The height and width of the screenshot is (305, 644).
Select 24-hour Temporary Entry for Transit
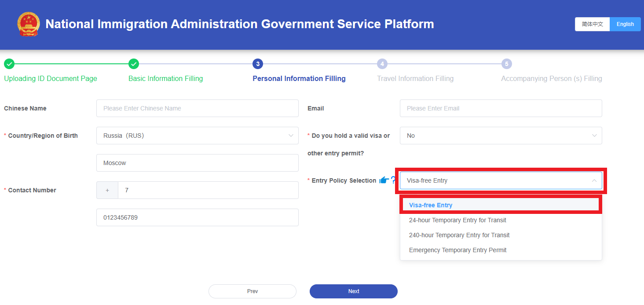tap(457, 220)
